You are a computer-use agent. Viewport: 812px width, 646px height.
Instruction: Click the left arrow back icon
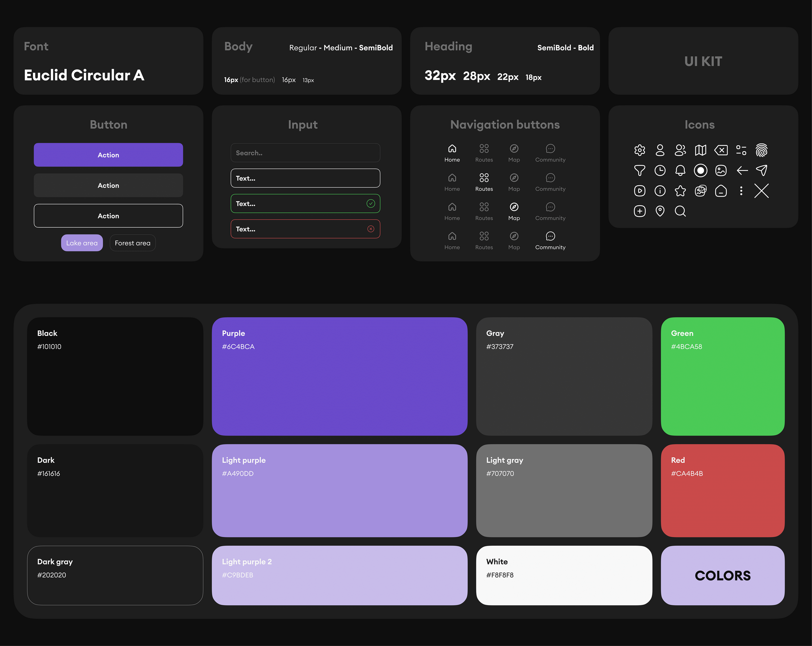pos(742,170)
